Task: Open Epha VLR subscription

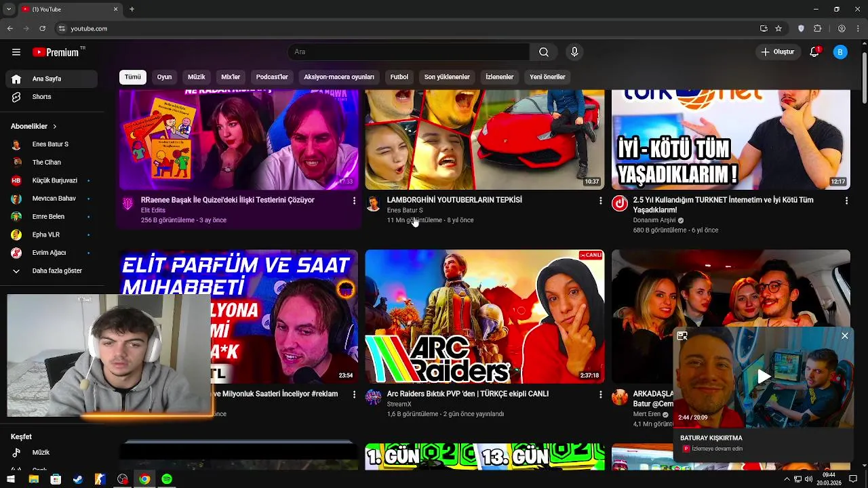Action: (x=52, y=235)
